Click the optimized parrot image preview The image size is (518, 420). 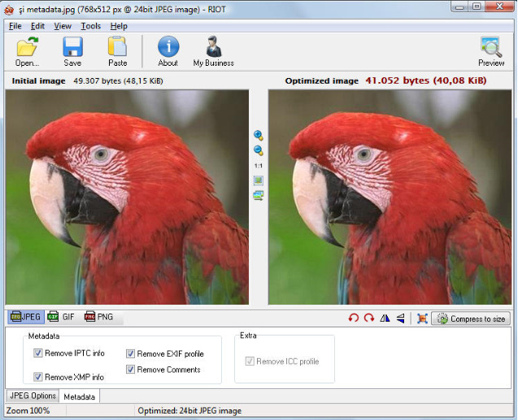tap(389, 197)
